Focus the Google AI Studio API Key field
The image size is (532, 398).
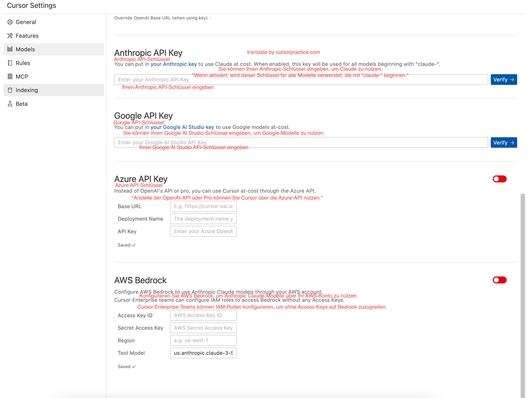pyautogui.click(x=301, y=142)
